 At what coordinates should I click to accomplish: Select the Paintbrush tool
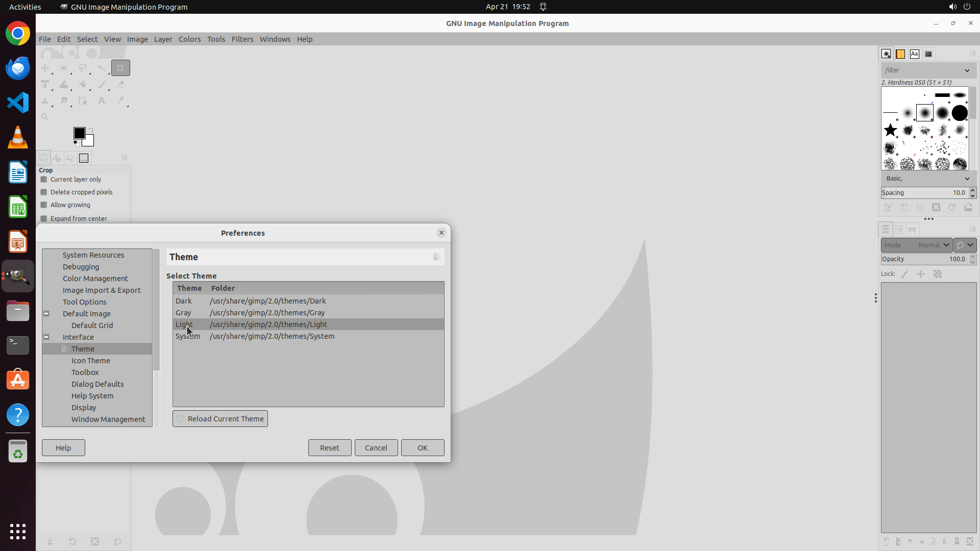tap(102, 85)
